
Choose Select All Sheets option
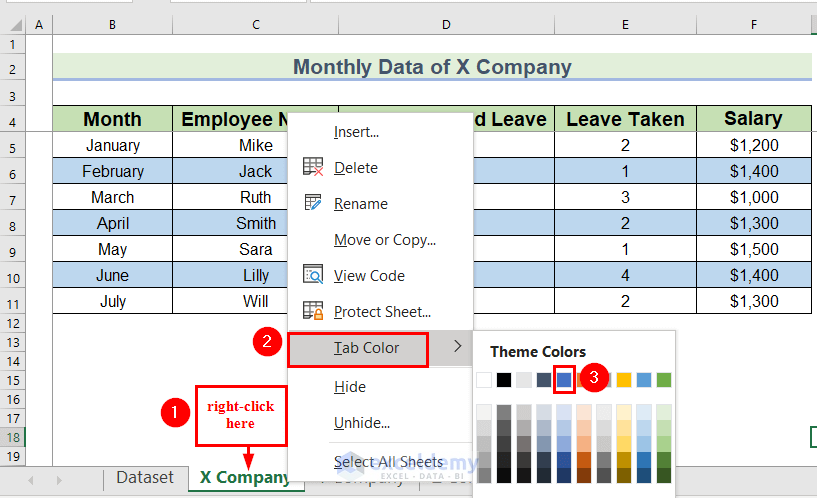(x=388, y=461)
